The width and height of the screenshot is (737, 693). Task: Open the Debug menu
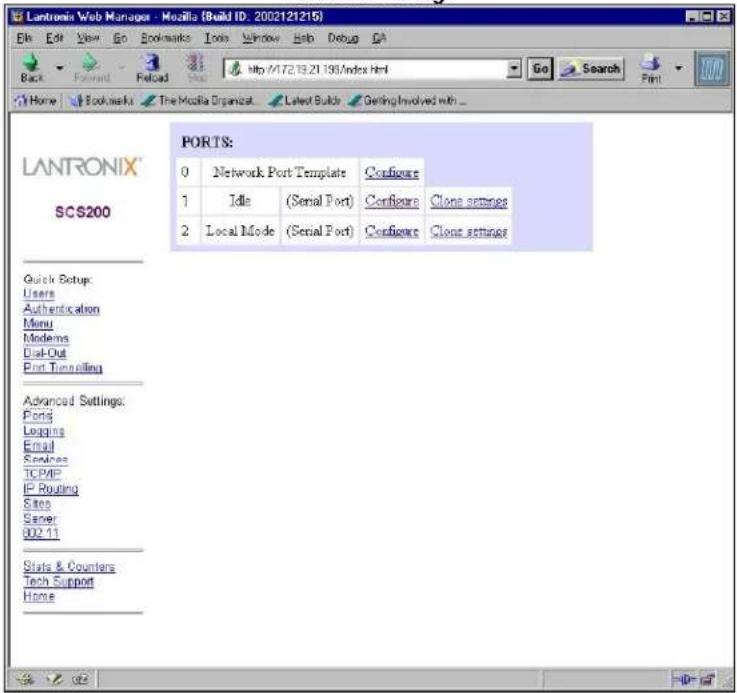click(x=343, y=38)
